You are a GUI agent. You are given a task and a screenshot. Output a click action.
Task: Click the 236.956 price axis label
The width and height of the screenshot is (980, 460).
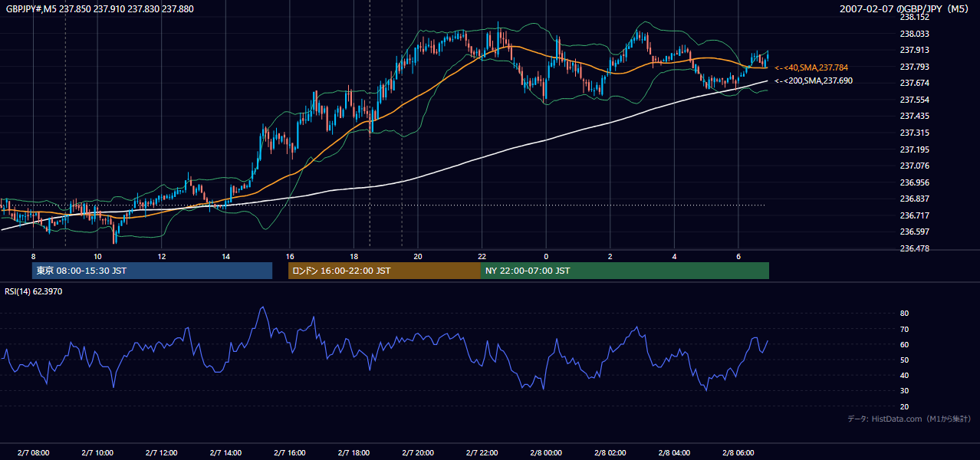tap(914, 182)
